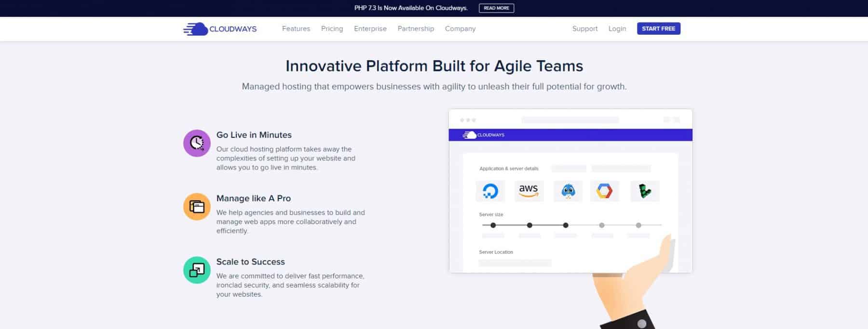
Task: Click the second Server size slider dot
Action: click(x=529, y=225)
